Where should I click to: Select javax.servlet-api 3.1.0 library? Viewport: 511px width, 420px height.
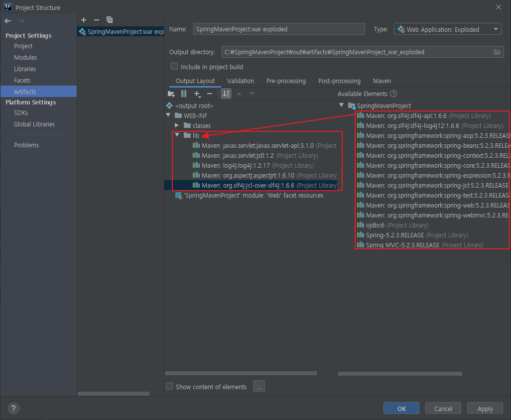pos(264,145)
